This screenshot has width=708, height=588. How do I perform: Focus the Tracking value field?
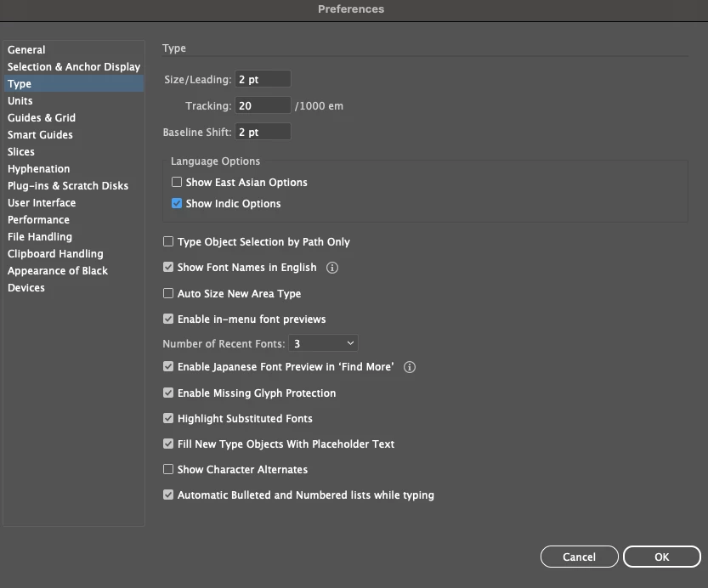point(263,106)
